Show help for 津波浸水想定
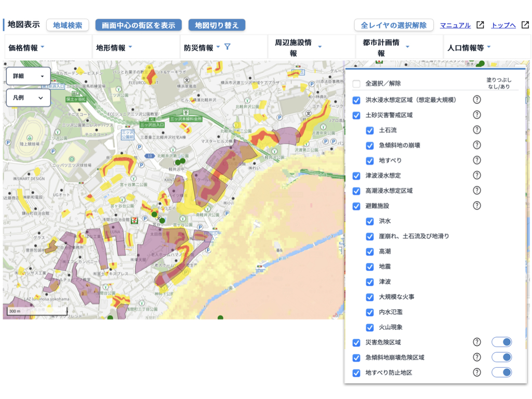Image resolution: width=532 pixels, height=399 pixels. coord(476,176)
